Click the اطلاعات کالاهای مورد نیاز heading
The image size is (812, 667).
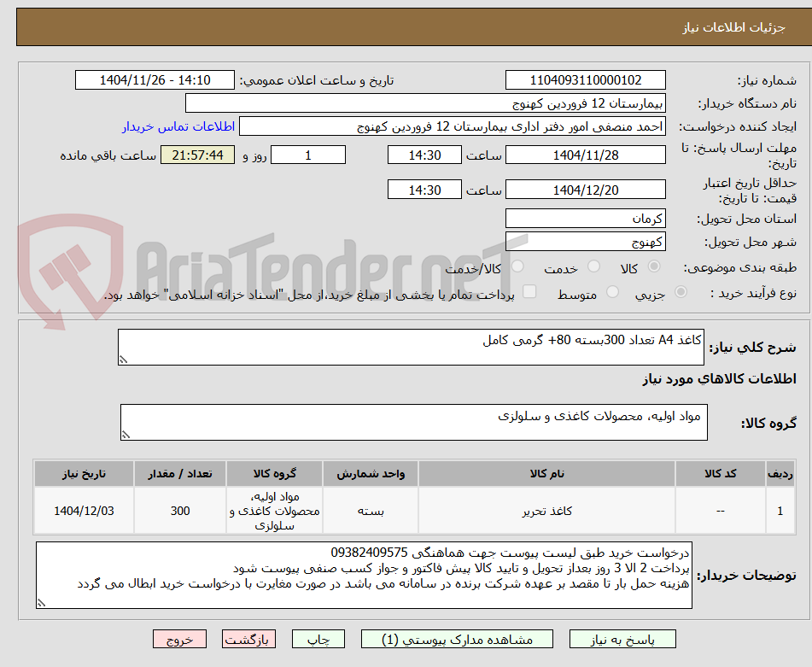[x=719, y=379]
